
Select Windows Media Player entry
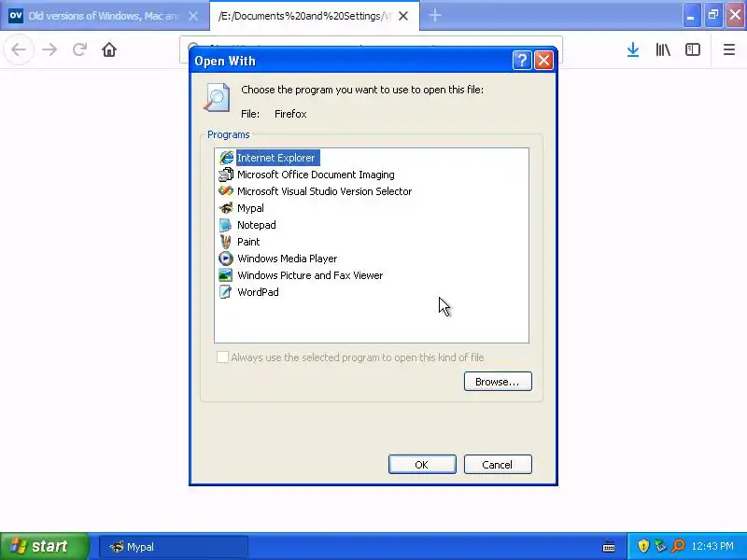277,259
